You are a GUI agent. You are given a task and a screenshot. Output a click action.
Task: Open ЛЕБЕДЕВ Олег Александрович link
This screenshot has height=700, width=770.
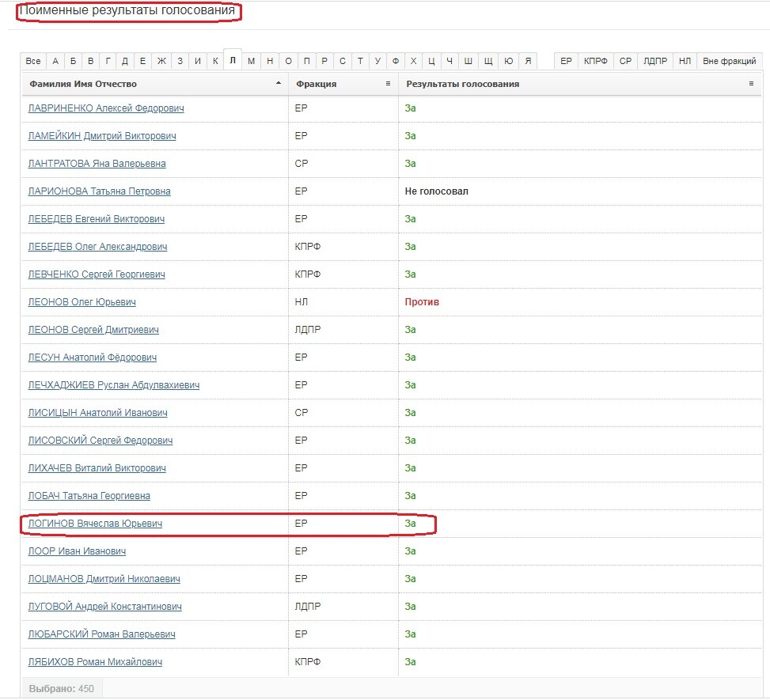click(x=97, y=247)
